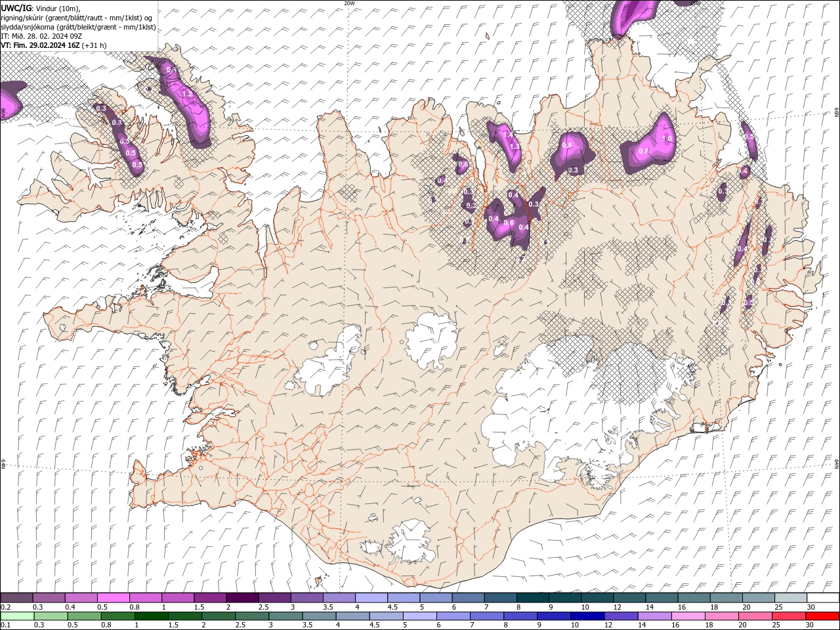This screenshot has width=840, height=630.
Task: Click the 16 swatch in upper snow scale
Action: pyautogui.click(x=693, y=598)
